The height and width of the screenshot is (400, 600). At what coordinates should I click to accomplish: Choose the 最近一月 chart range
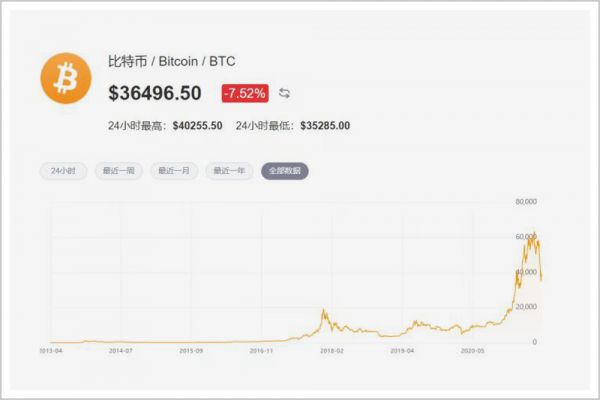[174, 171]
